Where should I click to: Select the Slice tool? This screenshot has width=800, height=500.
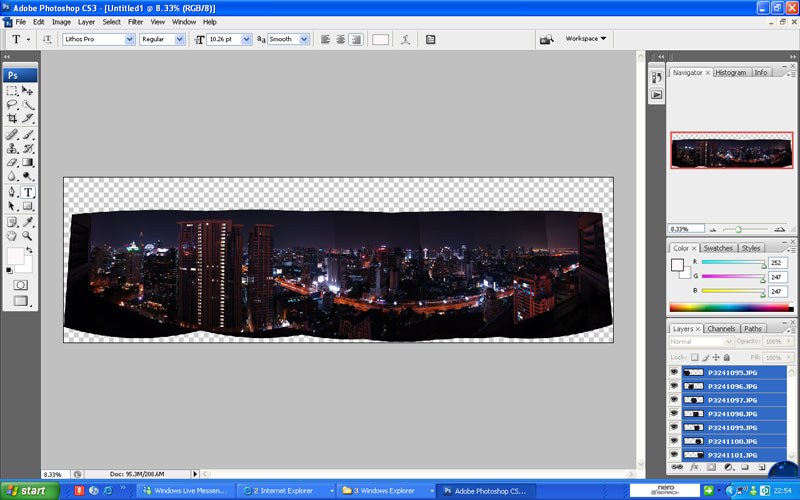tap(28, 118)
